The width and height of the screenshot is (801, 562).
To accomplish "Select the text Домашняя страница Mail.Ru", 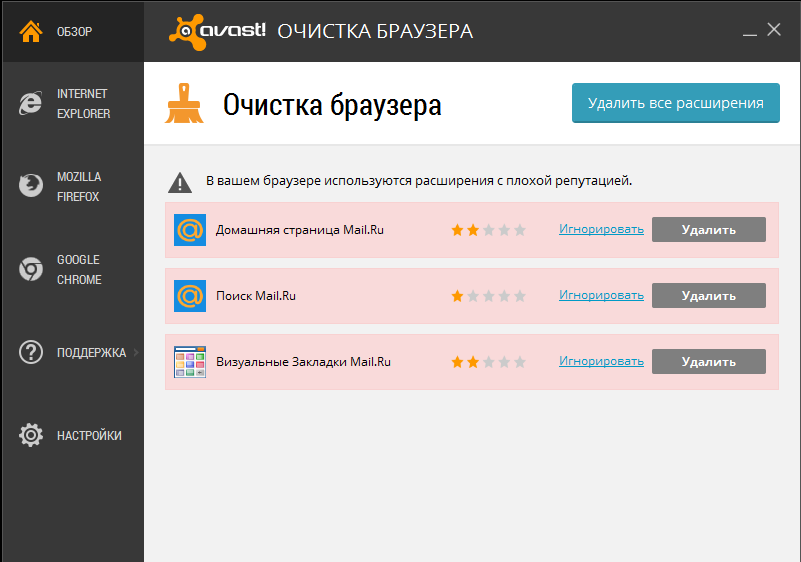I will [299, 230].
